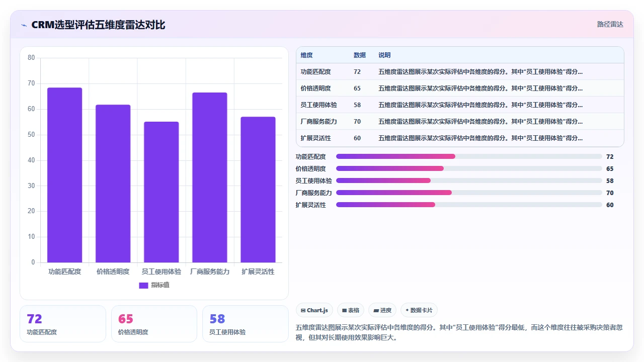This screenshot has height=362, width=644.
Task: Click the table value 58
Action: (357, 105)
